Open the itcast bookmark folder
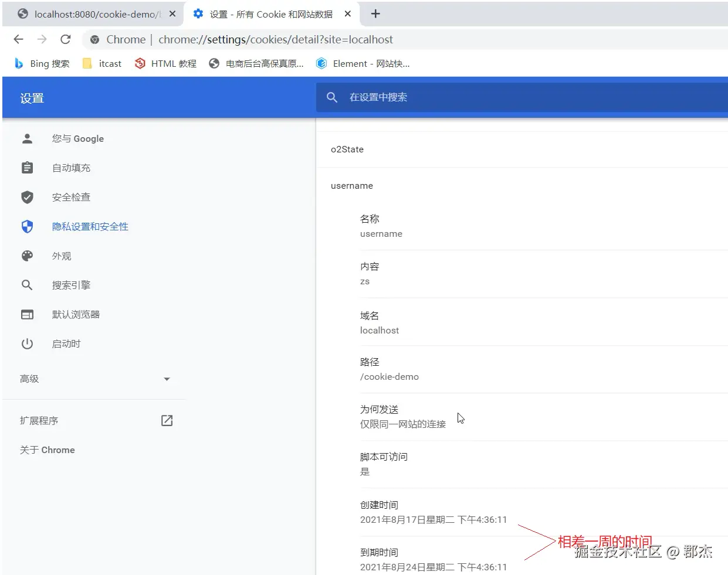728x575 pixels. point(103,63)
